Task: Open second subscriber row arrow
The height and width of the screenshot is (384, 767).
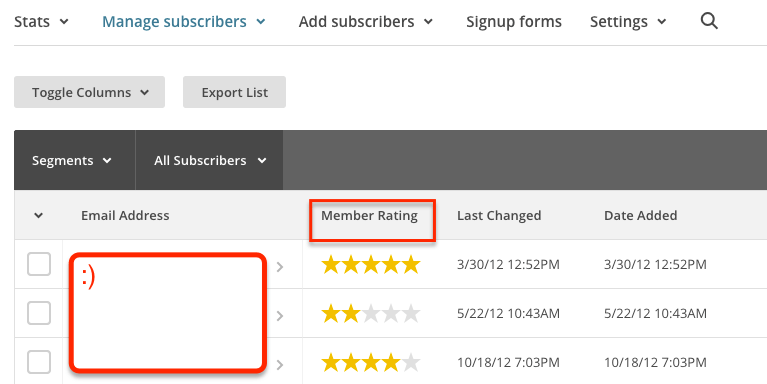Action: pyautogui.click(x=280, y=316)
